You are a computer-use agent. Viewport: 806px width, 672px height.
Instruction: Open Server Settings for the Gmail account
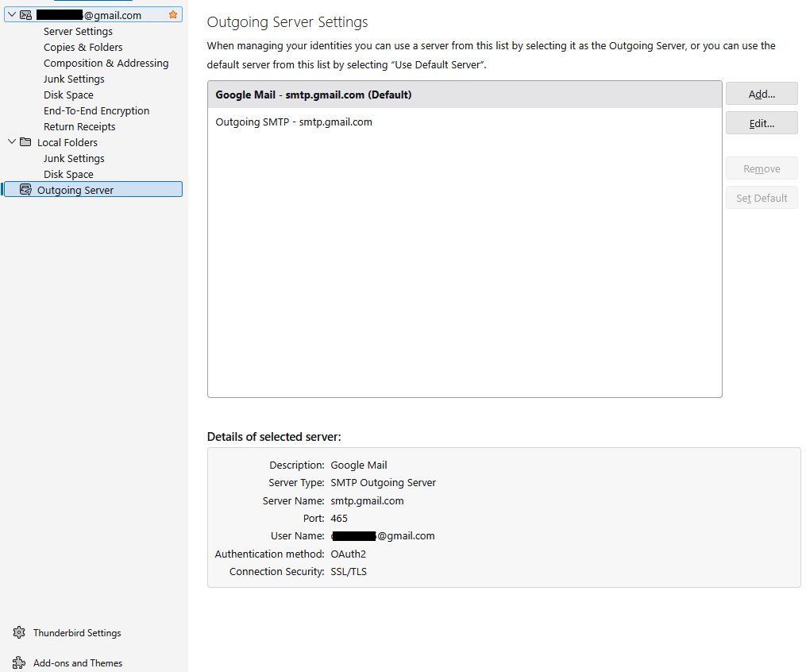point(78,31)
